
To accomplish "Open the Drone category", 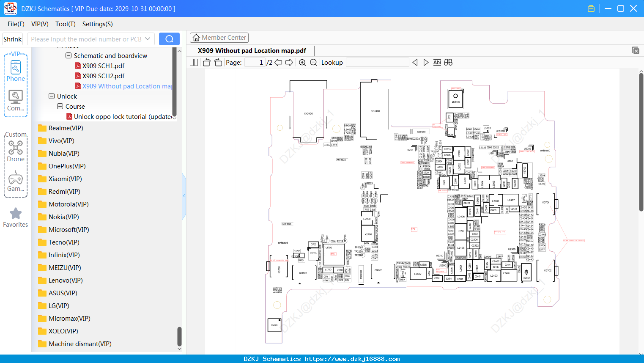I will (16, 151).
